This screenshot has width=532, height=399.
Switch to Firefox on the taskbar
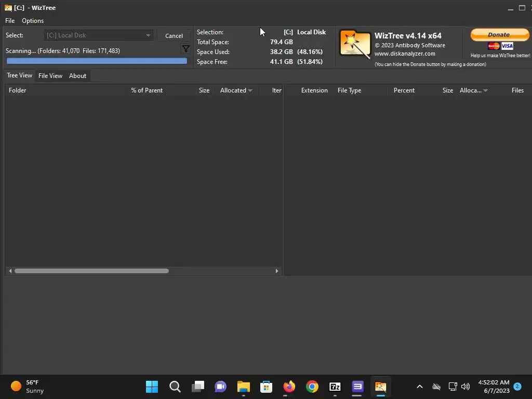pyautogui.click(x=289, y=387)
